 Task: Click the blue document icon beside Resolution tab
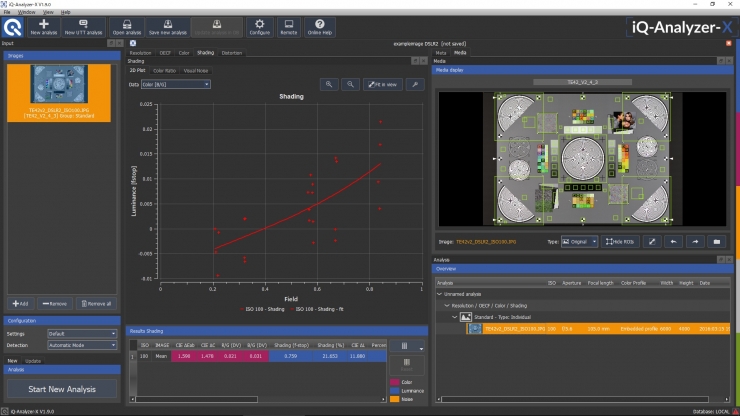tap(133, 43)
